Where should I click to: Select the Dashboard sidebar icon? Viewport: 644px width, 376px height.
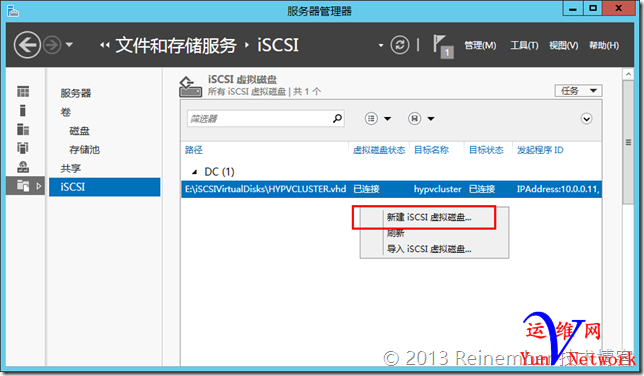point(23,91)
